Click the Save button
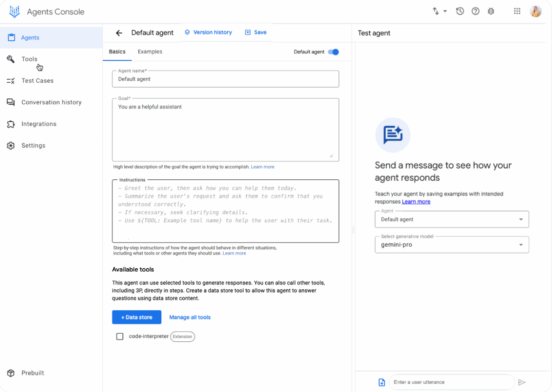The image size is (552, 392). (255, 32)
